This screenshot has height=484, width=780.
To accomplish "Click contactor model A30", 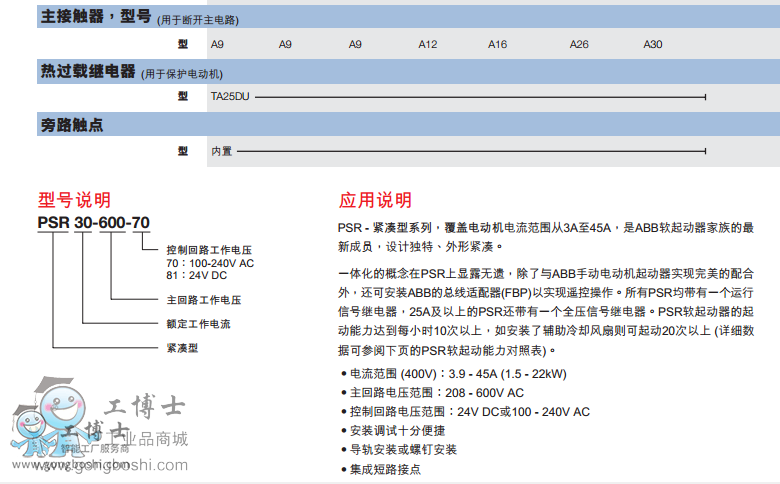I will tap(652, 44).
